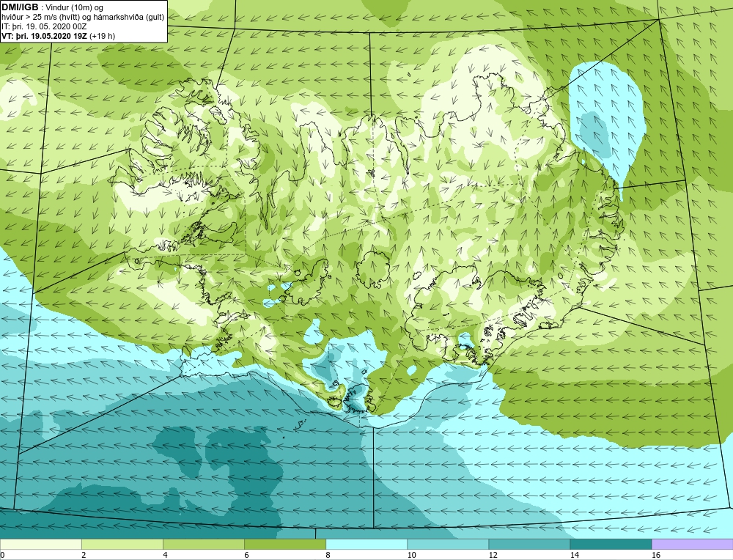Click the '6' label on the color scale
Screen dimensions: 733x560
246,555
